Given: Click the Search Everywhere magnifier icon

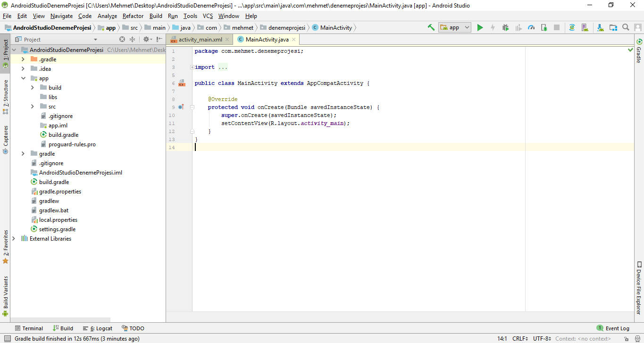Looking at the screenshot, I should pyautogui.click(x=626, y=28).
